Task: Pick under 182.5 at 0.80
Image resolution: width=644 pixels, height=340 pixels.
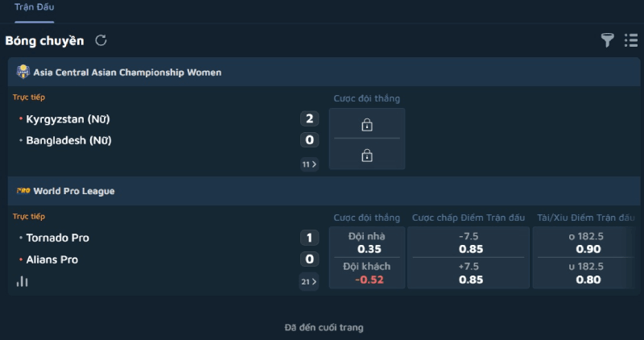Action: click(586, 273)
